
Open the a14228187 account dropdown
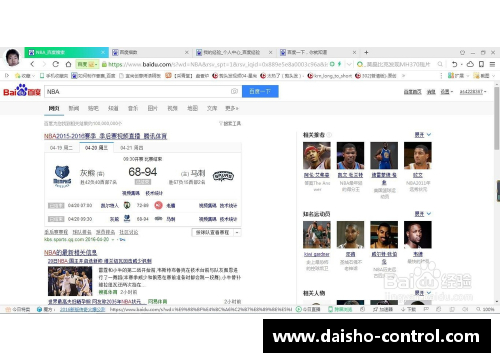click(x=473, y=92)
